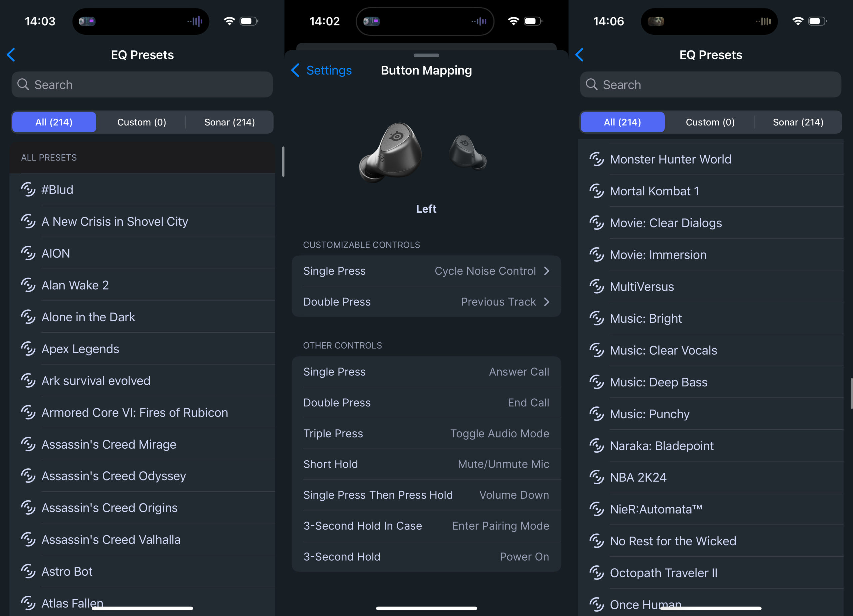Choose the Music: Bright preset
Screen dimensions: 853x616
(711, 319)
